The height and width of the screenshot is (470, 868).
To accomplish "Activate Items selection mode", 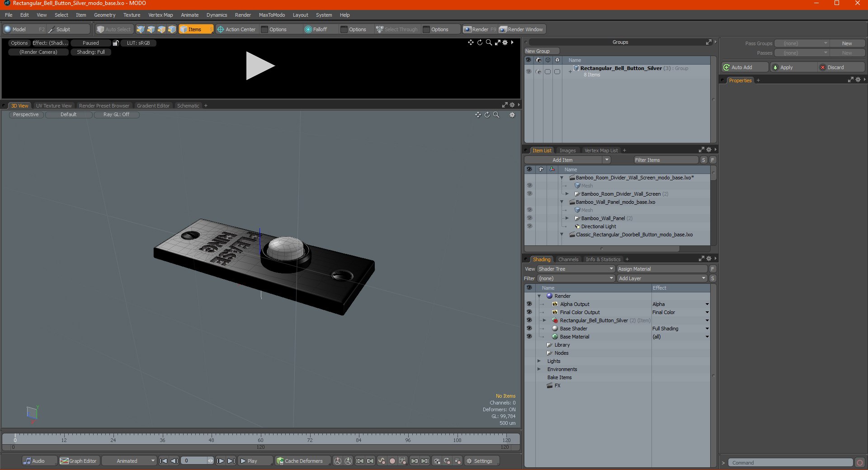I will [x=196, y=29].
